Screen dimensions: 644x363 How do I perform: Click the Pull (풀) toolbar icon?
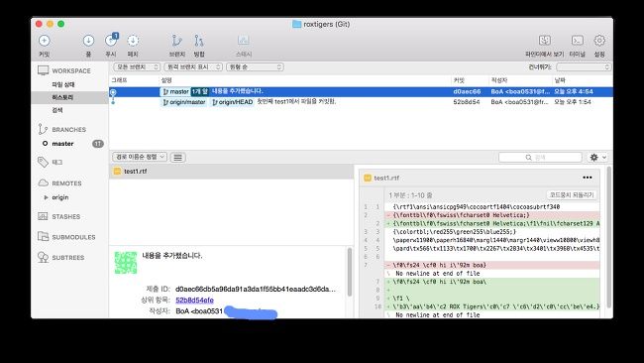click(88, 41)
